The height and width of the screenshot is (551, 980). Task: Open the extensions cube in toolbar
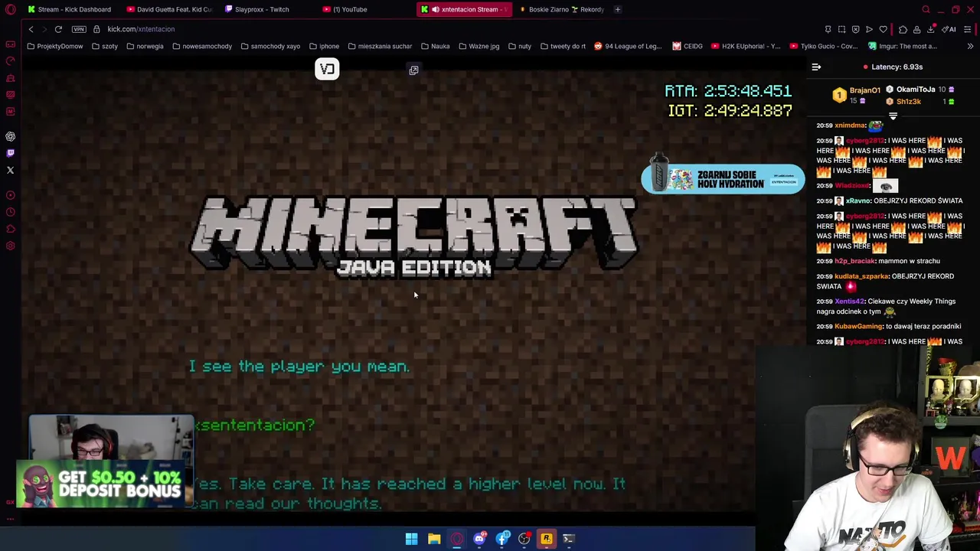[903, 29]
